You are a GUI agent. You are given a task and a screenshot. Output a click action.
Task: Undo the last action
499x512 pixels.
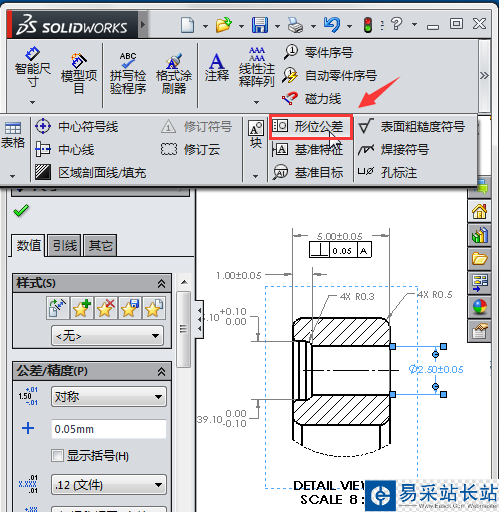pos(332,25)
